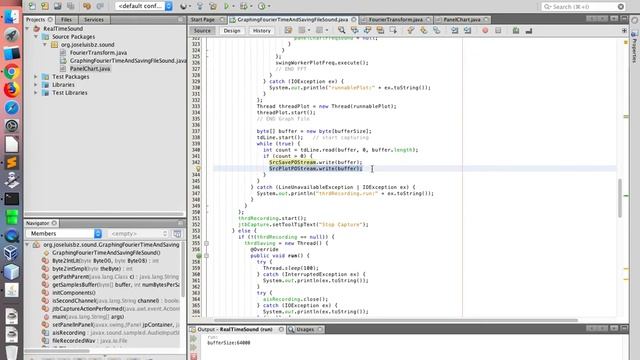Click the Shift Line Left editor icon
This screenshot has width=640, height=360.
coord(454,31)
